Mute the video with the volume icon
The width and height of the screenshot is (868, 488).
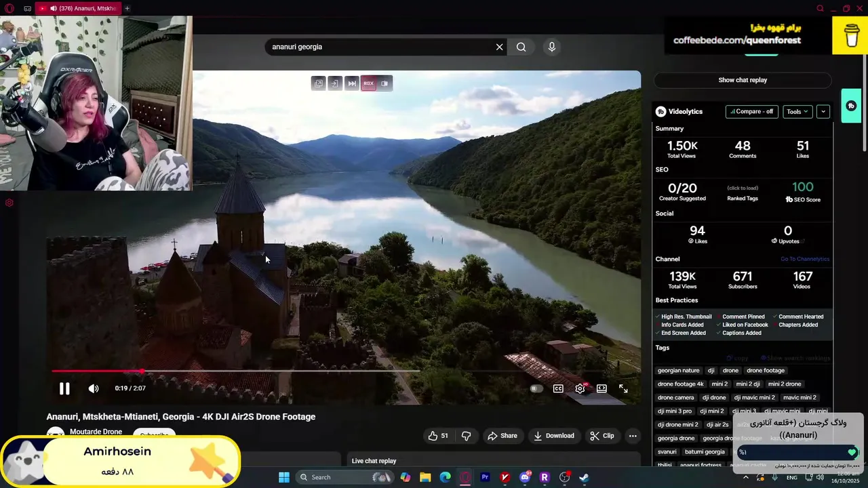click(x=94, y=388)
